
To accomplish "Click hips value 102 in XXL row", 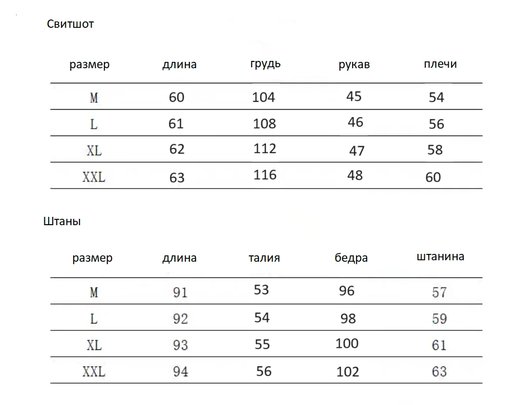I will click(347, 372).
